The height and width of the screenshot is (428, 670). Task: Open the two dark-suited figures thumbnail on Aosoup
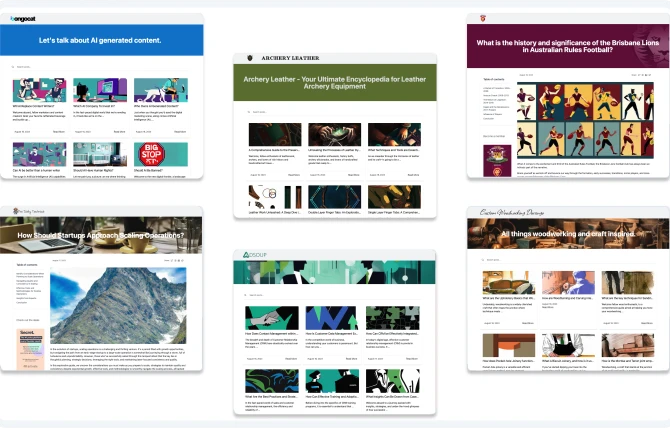coord(332,381)
